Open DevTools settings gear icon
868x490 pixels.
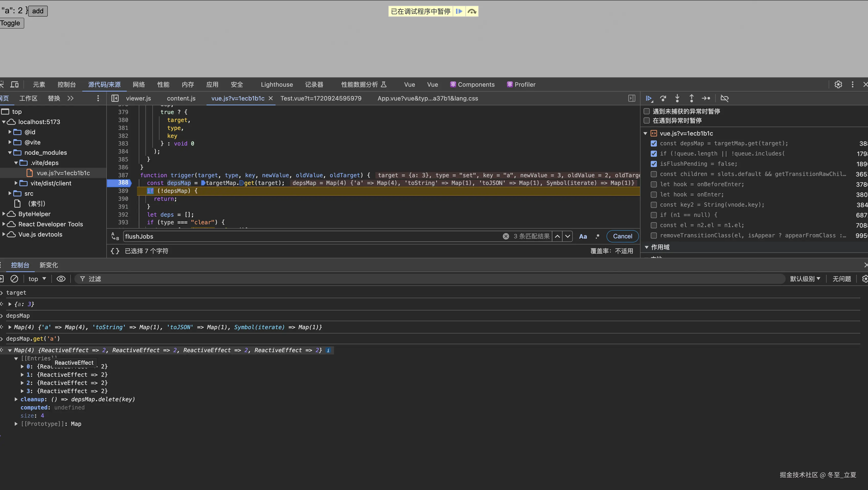point(838,85)
